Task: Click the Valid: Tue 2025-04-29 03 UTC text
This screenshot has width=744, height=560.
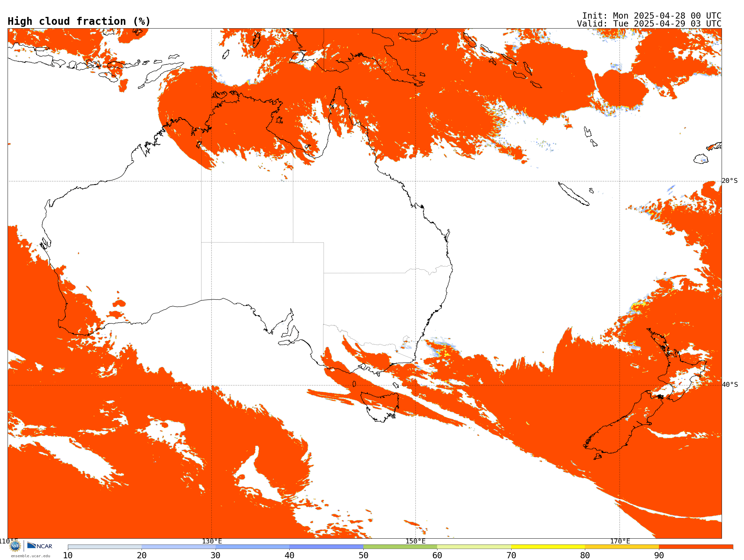Action: click(x=649, y=24)
